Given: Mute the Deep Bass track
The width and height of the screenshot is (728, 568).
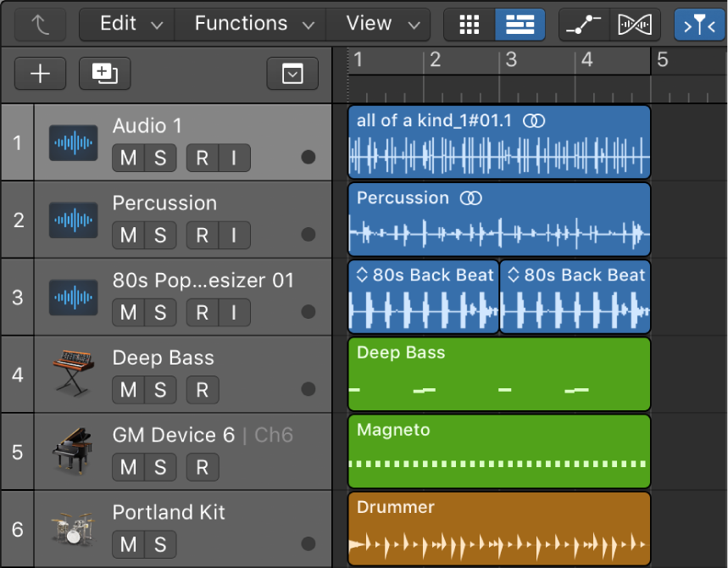Looking at the screenshot, I should click(129, 390).
